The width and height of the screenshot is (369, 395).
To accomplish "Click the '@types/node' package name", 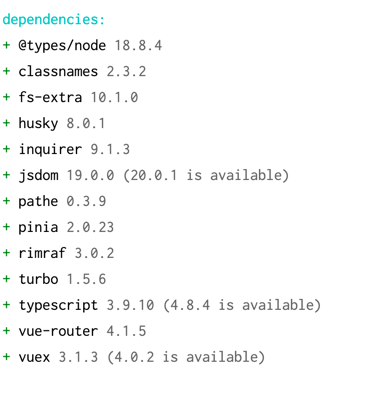I will pyautogui.click(x=62, y=45).
